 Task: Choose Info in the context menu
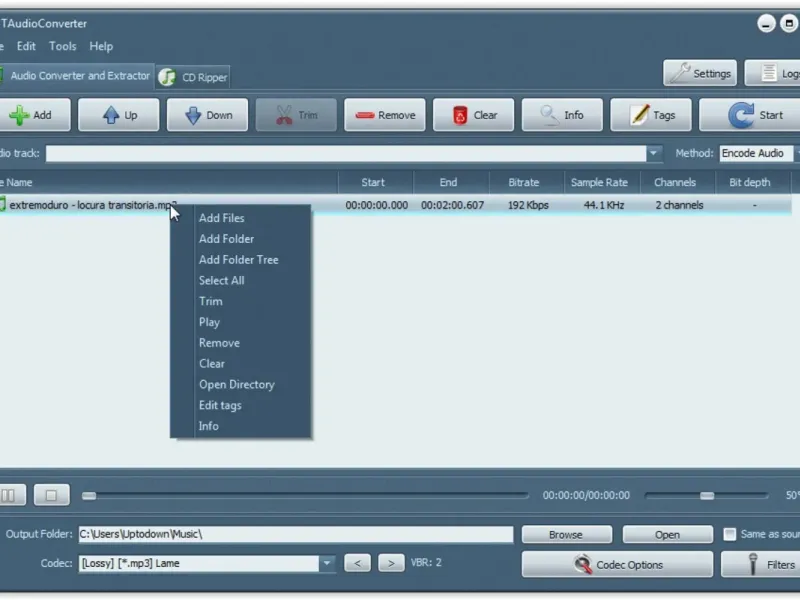tap(208, 426)
